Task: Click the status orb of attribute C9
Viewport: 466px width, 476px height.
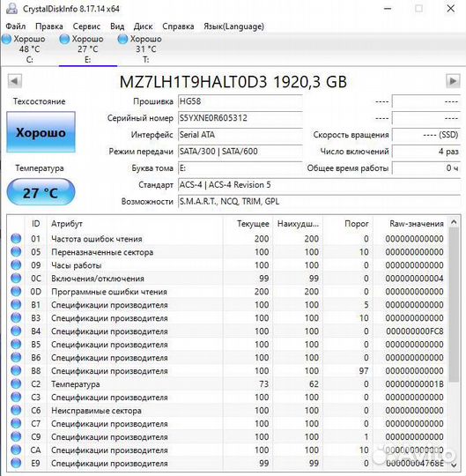Action: (16, 437)
